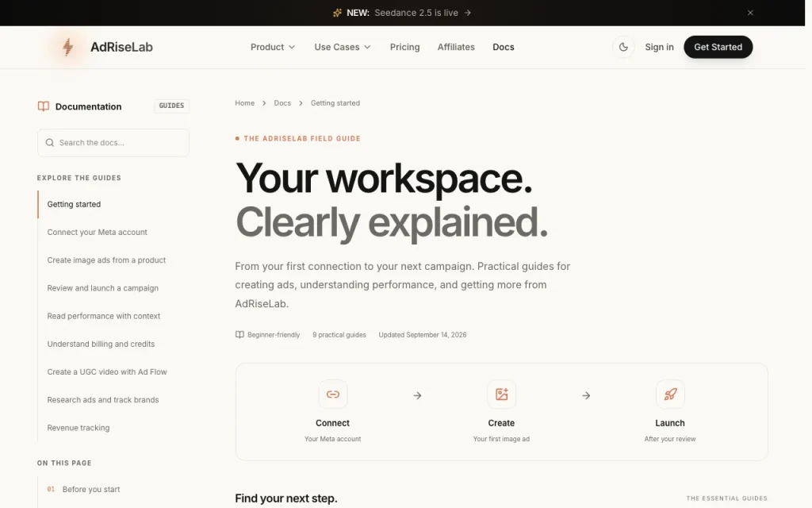Expand the Use Cases dropdown menu
This screenshot has height=508, width=812.
click(343, 47)
